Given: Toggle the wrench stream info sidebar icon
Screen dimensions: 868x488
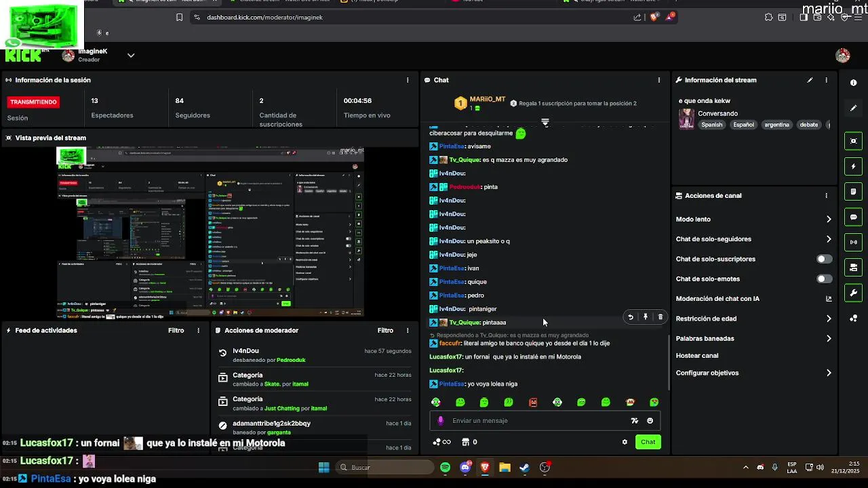Looking at the screenshot, I should tap(853, 293).
